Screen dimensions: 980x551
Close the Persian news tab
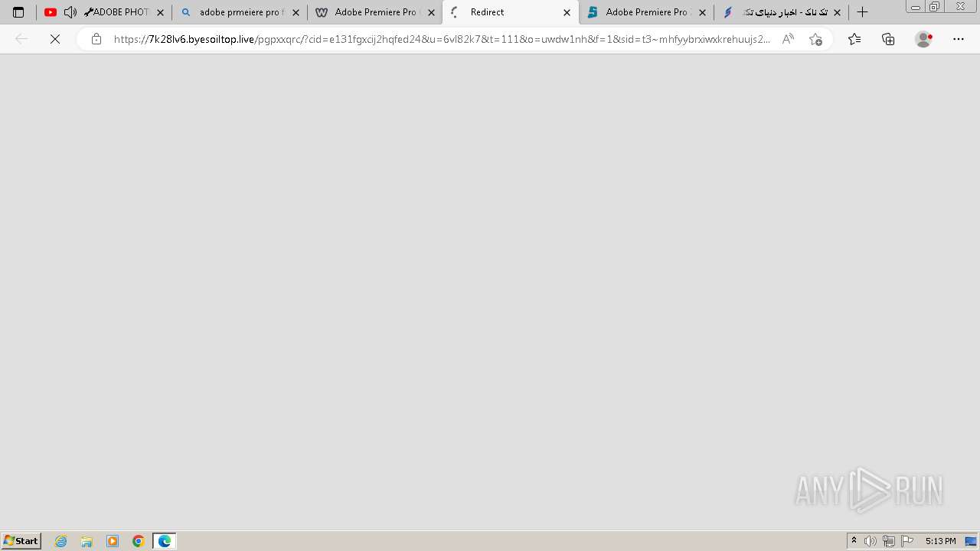(x=837, y=13)
